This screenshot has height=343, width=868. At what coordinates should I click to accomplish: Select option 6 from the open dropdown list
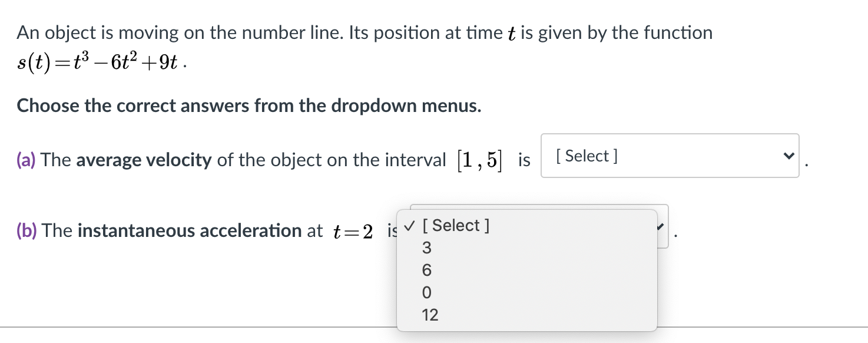click(x=426, y=270)
